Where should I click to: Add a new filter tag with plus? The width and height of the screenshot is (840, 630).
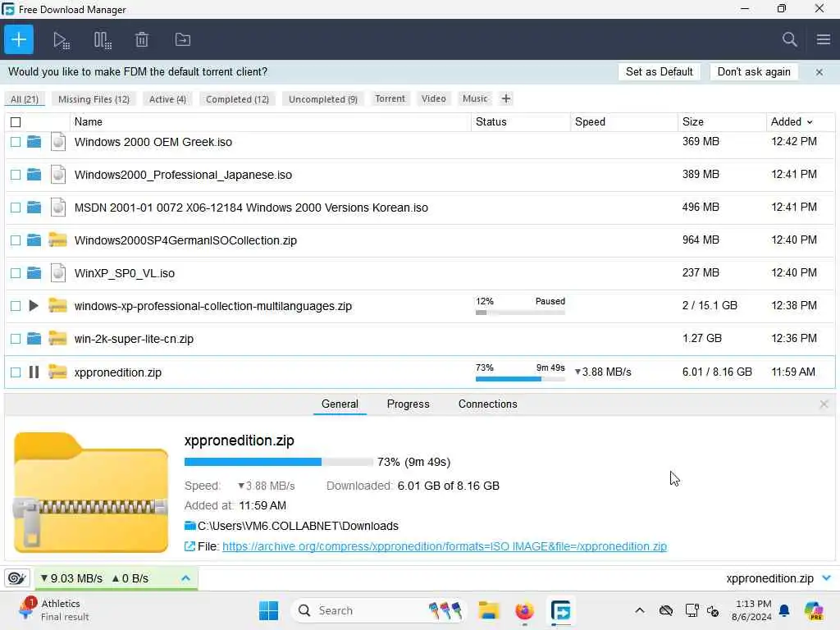(x=505, y=98)
